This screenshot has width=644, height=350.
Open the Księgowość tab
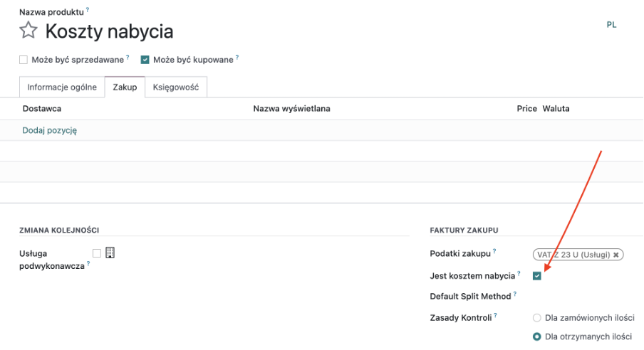(x=176, y=87)
